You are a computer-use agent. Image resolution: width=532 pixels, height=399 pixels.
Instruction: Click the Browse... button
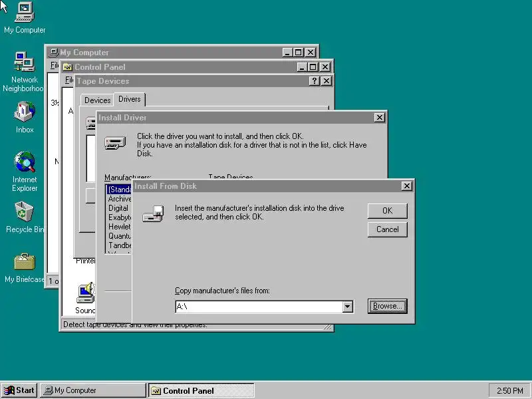[388, 306]
